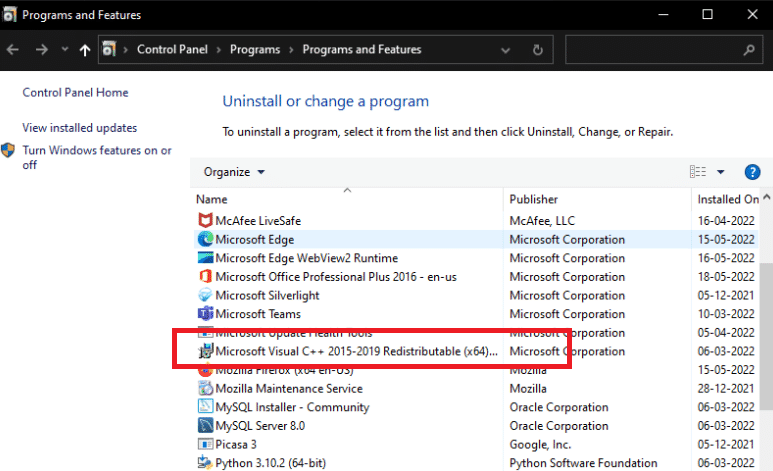Click into the search box
Viewport: 773px width, 471px height.
point(664,49)
